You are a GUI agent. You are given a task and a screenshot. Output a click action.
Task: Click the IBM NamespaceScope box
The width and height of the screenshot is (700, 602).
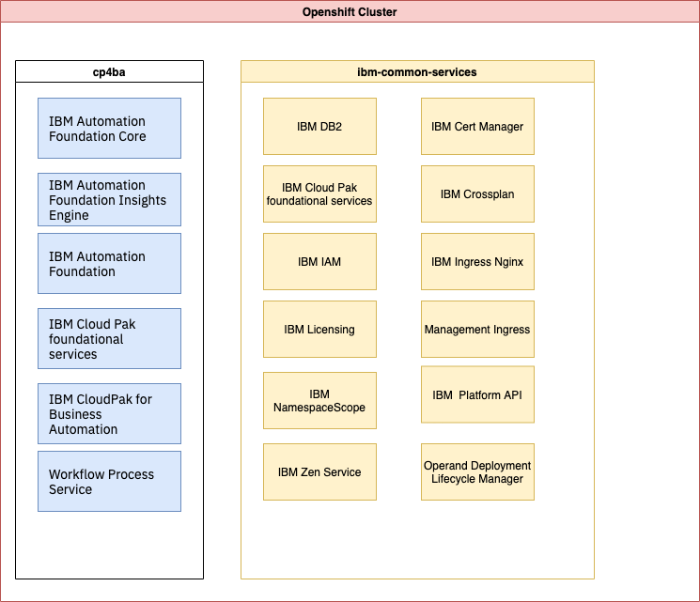pyautogui.click(x=319, y=401)
